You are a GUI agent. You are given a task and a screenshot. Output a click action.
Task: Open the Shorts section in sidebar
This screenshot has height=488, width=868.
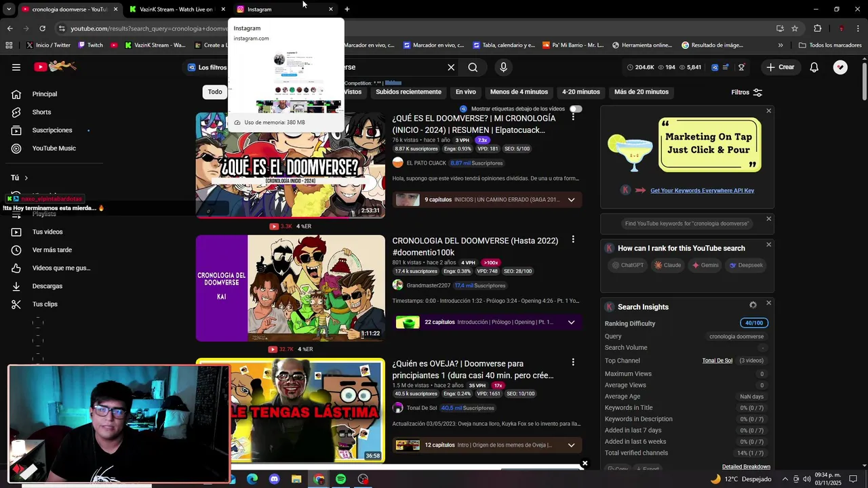(x=41, y=112)
